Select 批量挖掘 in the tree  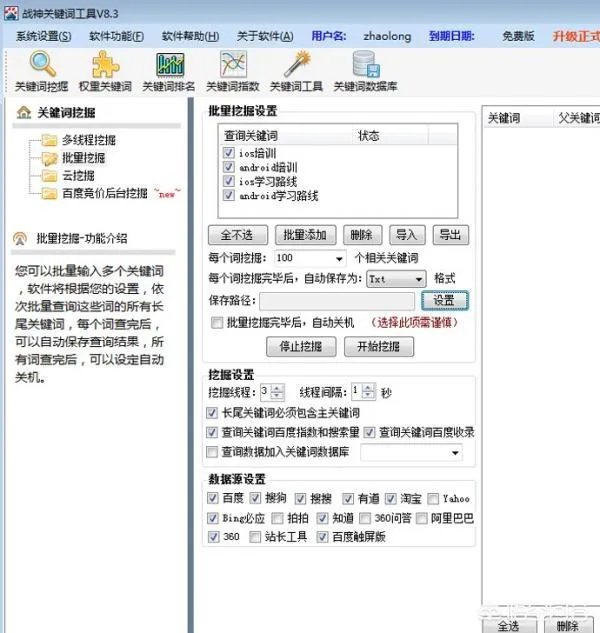pos(83,158)
